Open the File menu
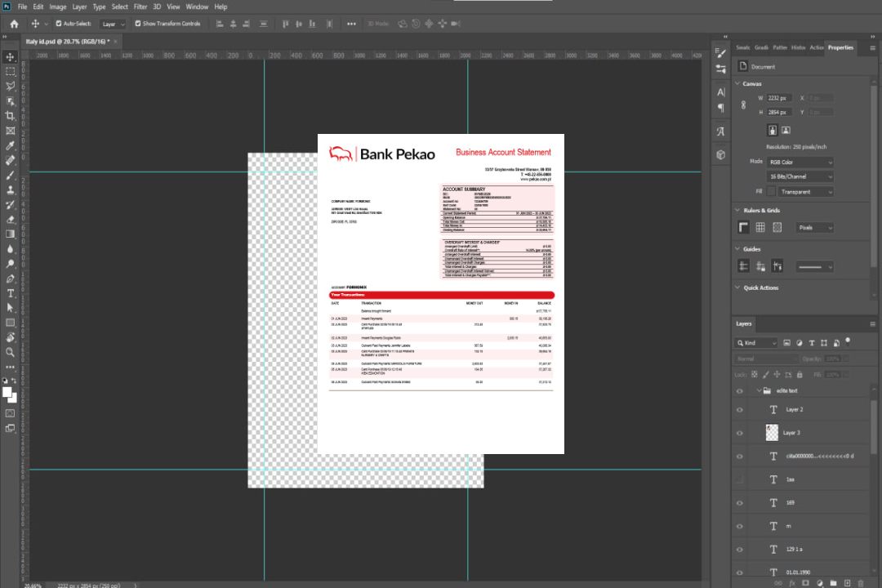 point(23,7)
